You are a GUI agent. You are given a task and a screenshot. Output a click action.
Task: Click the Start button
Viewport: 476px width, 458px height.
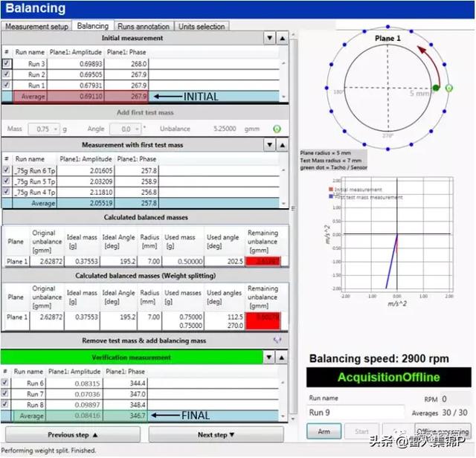(x=361, y=431)
